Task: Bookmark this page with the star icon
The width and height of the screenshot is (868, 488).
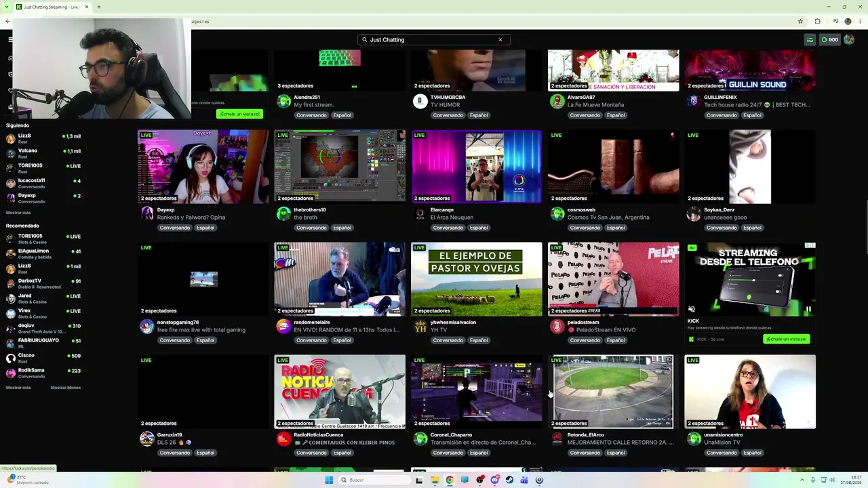Action: coord(800,21)
